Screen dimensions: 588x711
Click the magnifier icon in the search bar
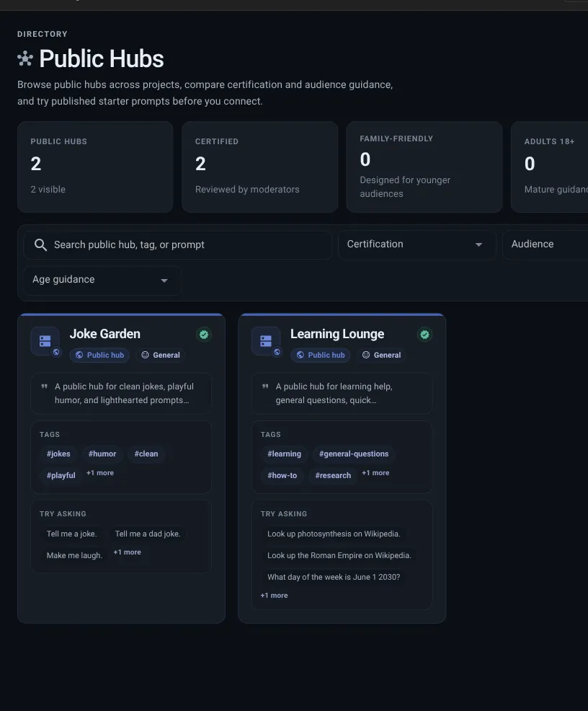(x=41, y=244)
